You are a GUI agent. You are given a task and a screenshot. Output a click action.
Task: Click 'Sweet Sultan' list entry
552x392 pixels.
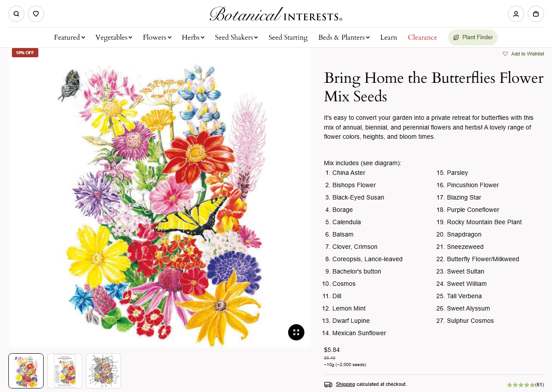coord(465,271)
